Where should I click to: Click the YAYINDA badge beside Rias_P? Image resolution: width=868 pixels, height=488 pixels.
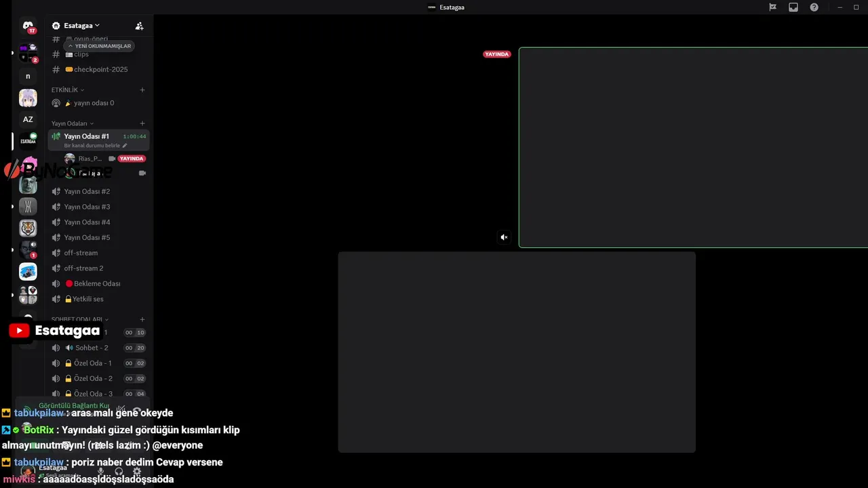click(132, 159)
